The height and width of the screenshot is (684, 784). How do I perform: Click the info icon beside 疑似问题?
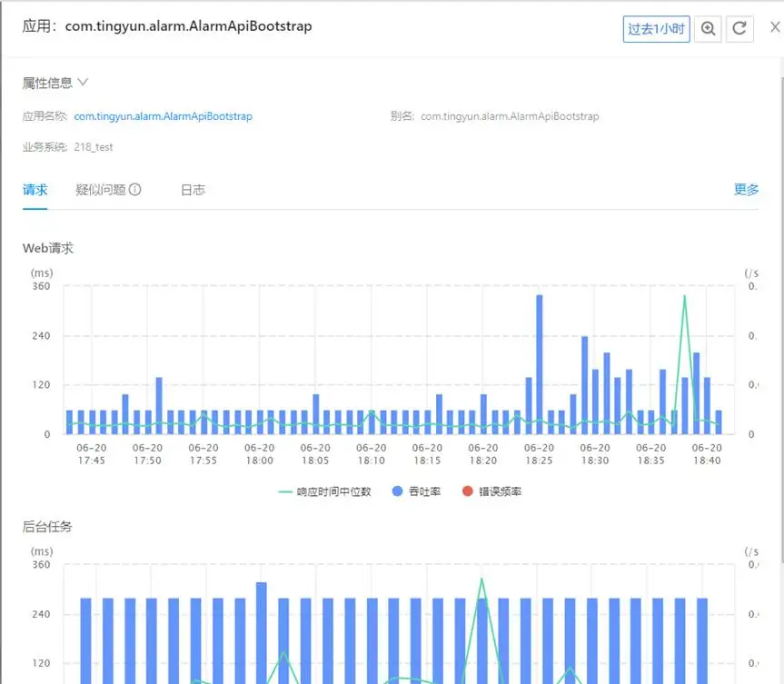(135, 190)
